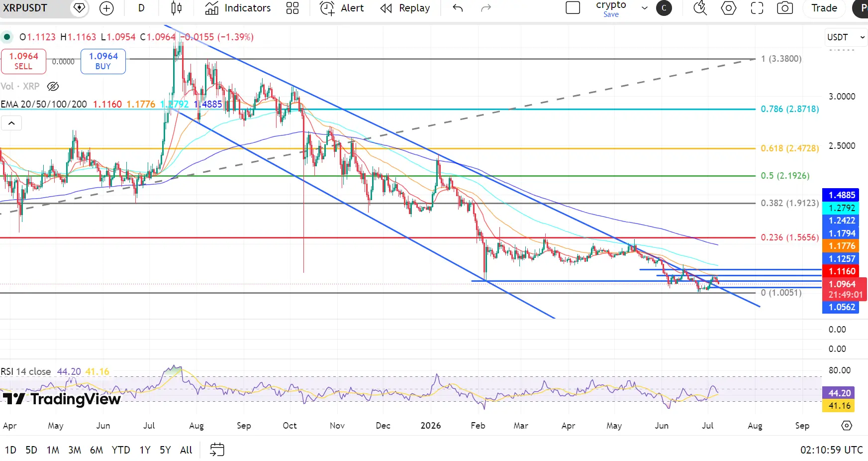868x461 pixels.
Task: Open the USDT currency dropdown
Action: tap(846, 37)
